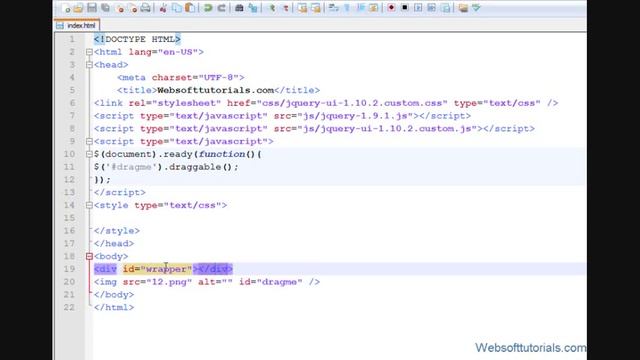This screenshot has height=360, width=640.
Task: Create a new file from toolbar
Action: [66, 8]
